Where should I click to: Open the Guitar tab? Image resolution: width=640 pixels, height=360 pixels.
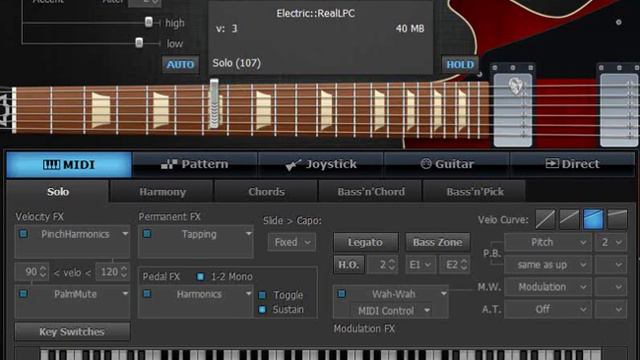click(x=447, y=164)
